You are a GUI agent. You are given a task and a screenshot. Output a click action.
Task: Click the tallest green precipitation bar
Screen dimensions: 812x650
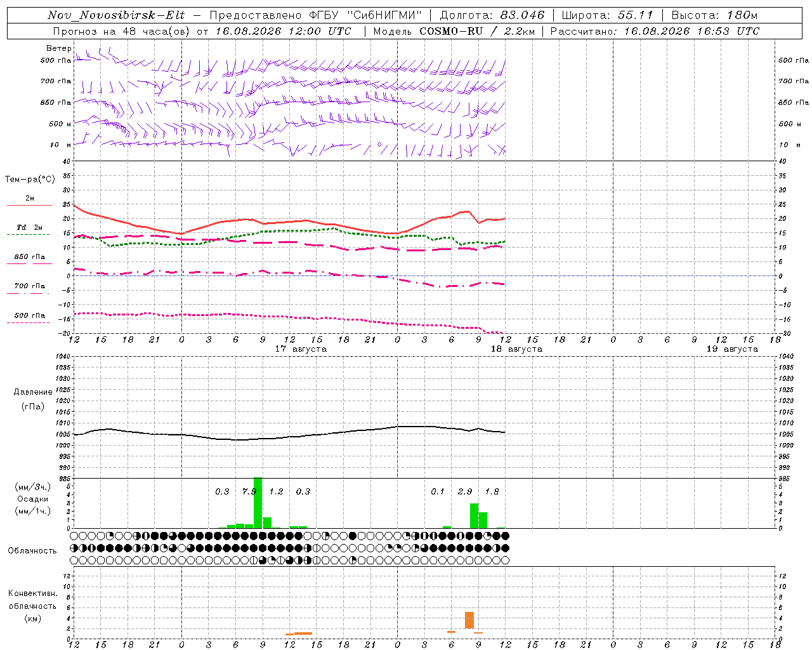click(x=258, y=503)
